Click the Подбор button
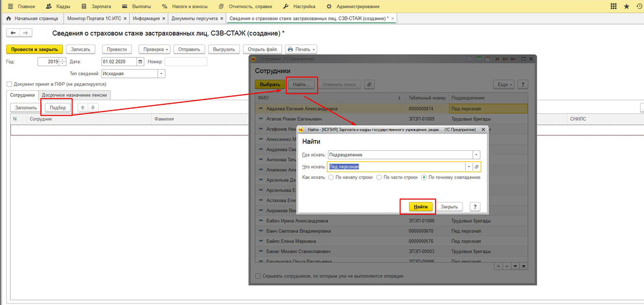 click(57, 107)
